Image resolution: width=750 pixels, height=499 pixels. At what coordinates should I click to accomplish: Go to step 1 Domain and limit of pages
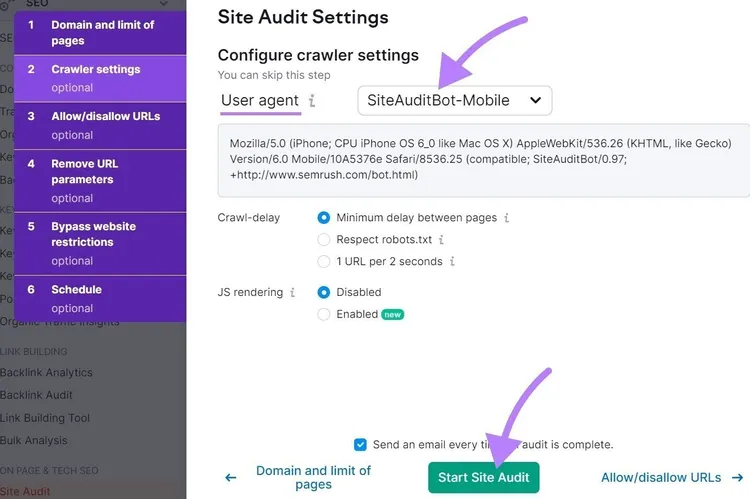(100, 33)
